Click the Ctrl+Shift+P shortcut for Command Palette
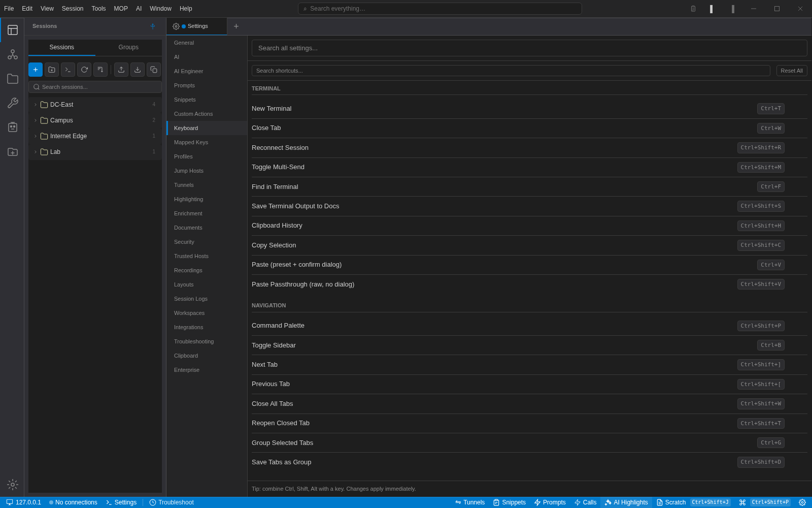Image resolution: width=812 pixels, height=508 pixels. click(761, 326)
